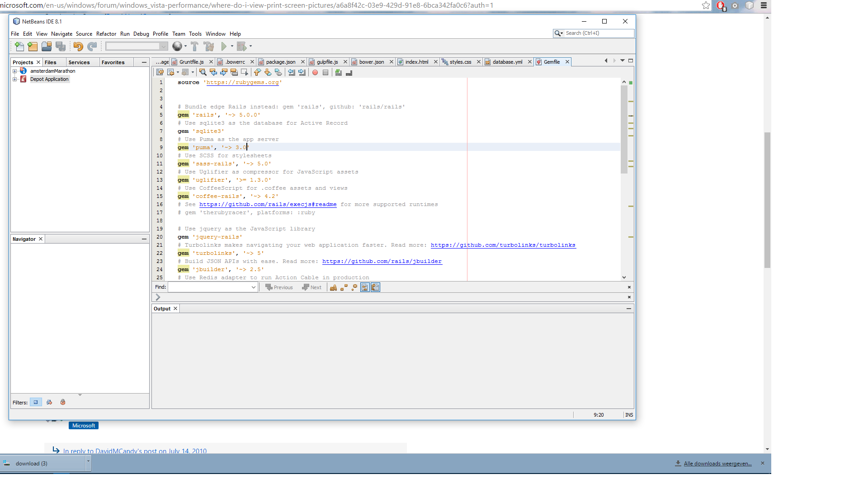
Task: Open the Tools menu
Action: point(195,34)
